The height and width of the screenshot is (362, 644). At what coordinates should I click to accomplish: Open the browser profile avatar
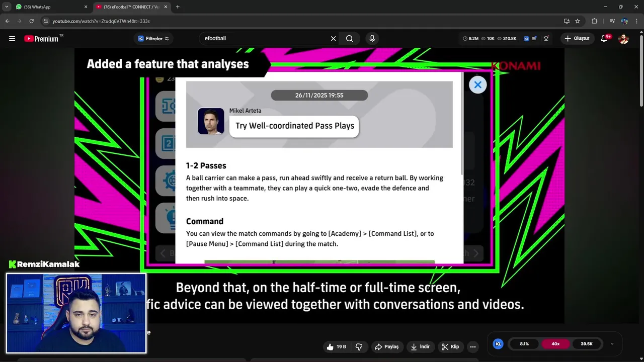click(624, 21)
